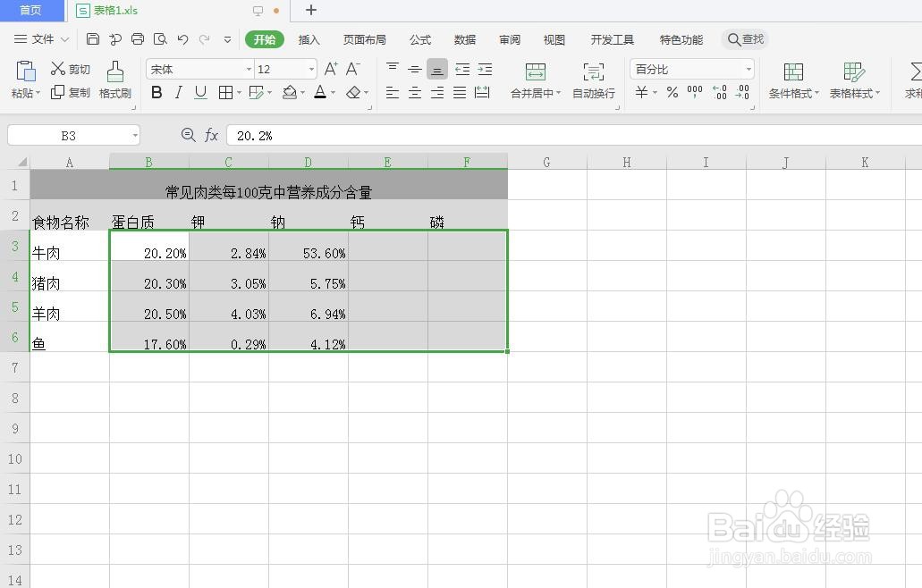Click the 复制 copy button

(70, 92)
